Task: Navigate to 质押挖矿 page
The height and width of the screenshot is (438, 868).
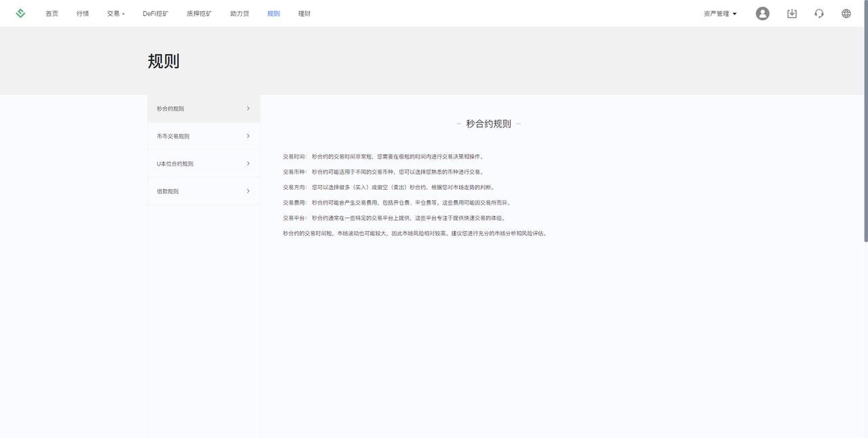Action: pos(199,14)
